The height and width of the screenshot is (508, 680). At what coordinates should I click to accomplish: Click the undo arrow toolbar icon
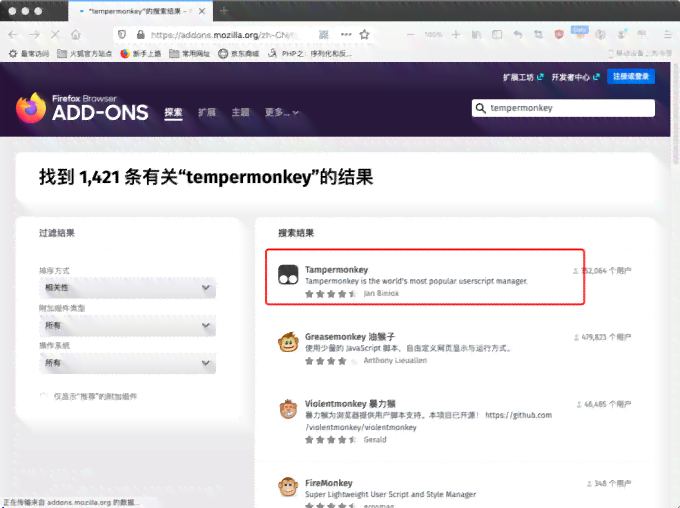coord(518,35)
